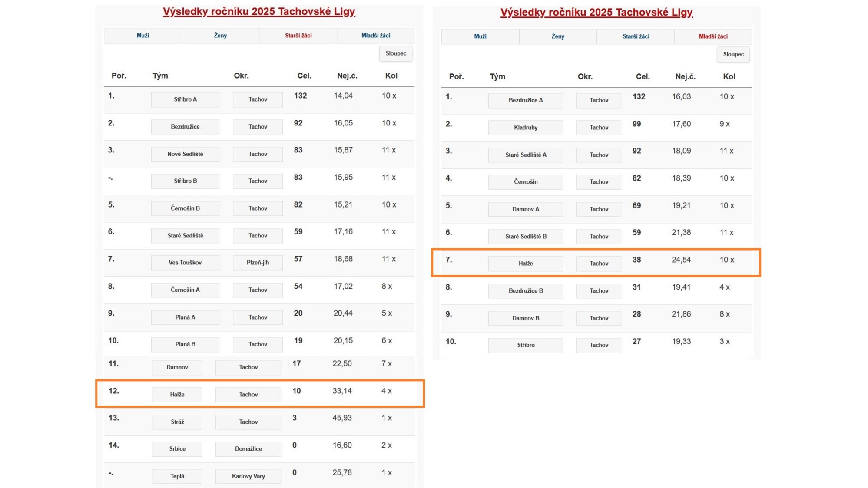Viewport: 868px width, 488px height.
Task: Click Ves Touškov team button
Action: [x=185, y=263]
